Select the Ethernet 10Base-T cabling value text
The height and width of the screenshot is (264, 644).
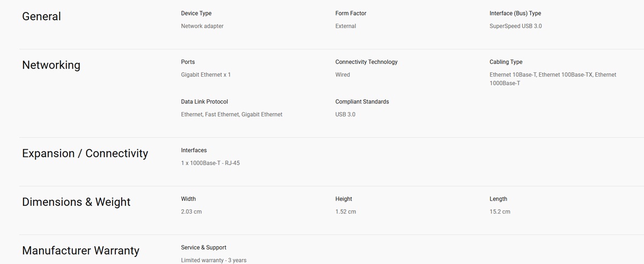[553, 79]
